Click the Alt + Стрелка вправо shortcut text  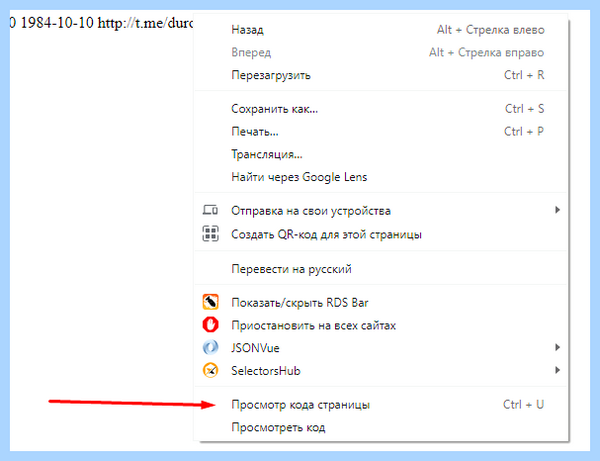coord(486,52)
